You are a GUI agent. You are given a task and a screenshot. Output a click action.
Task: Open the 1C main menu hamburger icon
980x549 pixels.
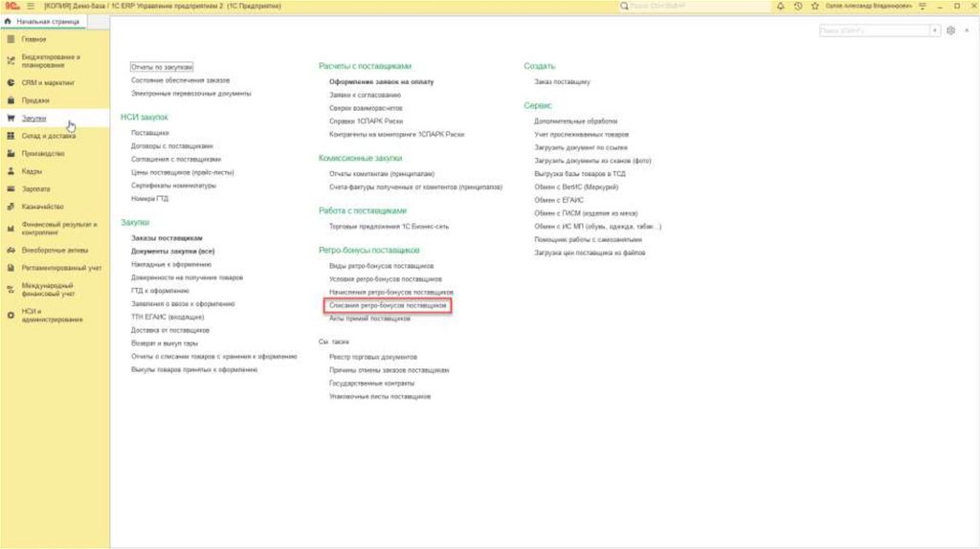coord(30,7)
